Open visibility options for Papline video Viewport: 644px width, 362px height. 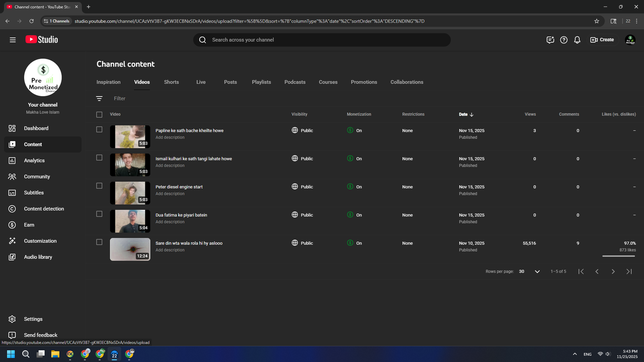(303, 130)
